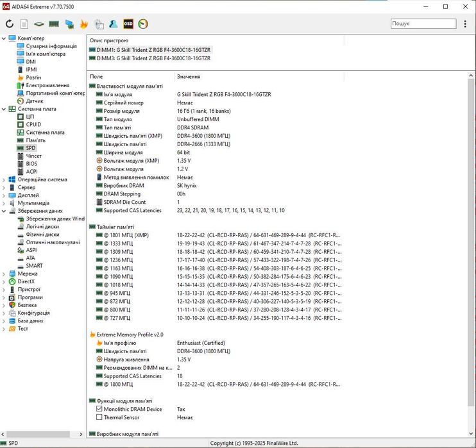
Task: Open the ATA tree item
Action: pos(30,258)
